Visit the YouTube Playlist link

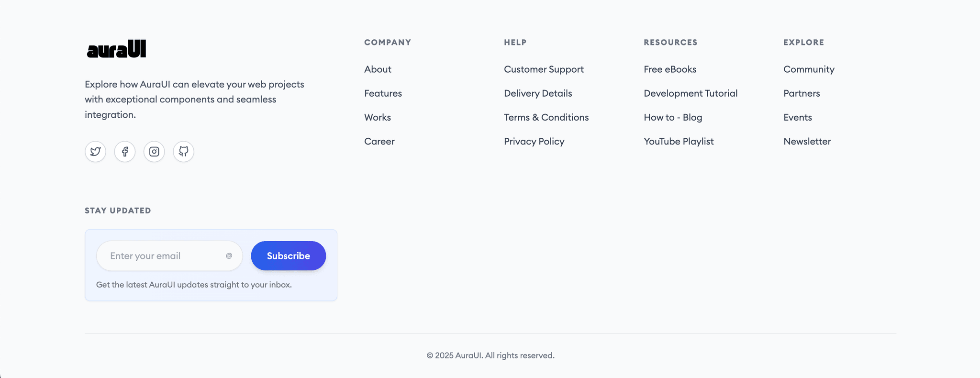click(679, 141)
